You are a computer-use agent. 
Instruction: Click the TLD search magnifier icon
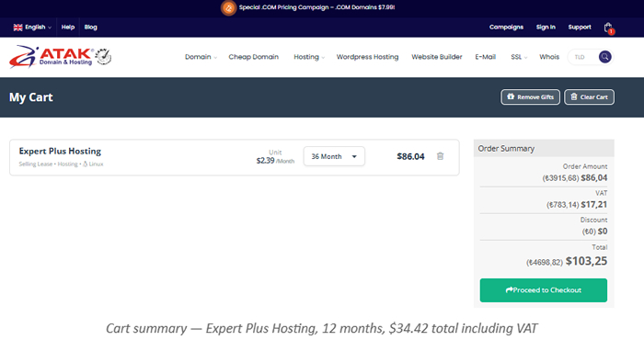click(x=604, y=57)
